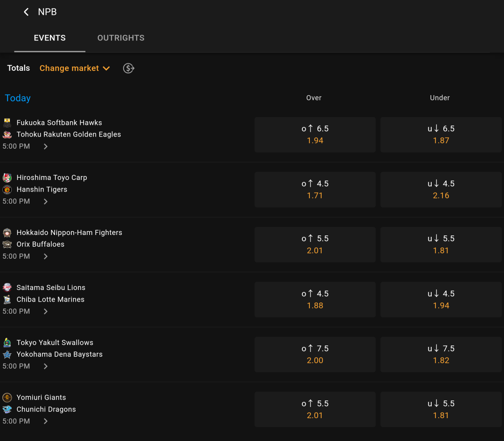Click Hanshin Tigers team logo
504x441 pixels.
pos(7,190)
